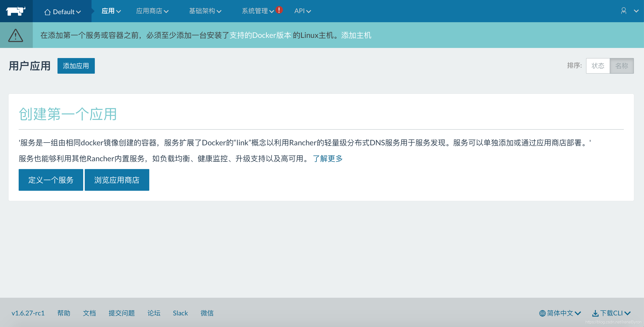Click the home icon beside Default
Viewport: 644px width, 327px height.
[47, 12]
